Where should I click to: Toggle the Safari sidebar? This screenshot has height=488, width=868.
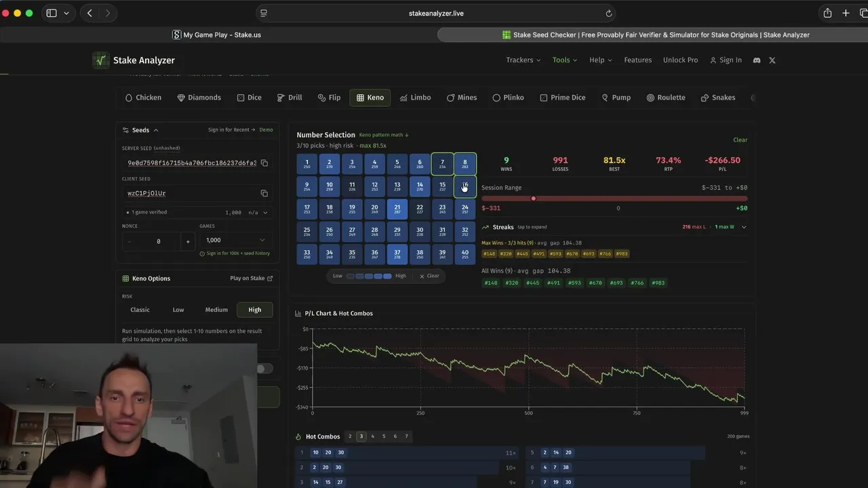(x=52, y=13)
